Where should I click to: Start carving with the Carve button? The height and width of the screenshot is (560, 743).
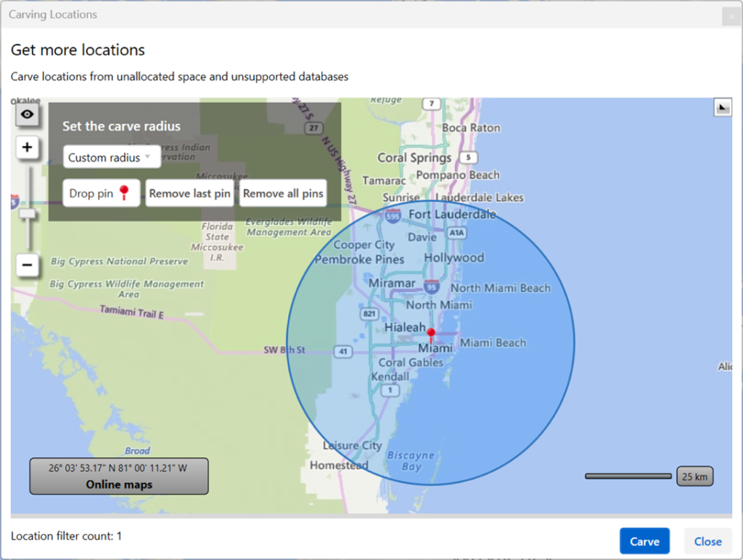[x=644, y=541]
